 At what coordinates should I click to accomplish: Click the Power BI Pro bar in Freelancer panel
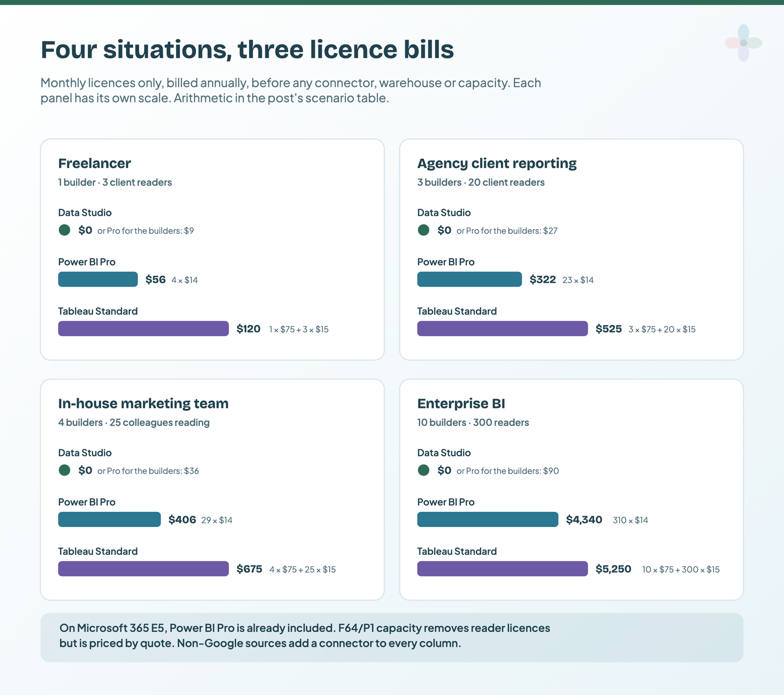point(98,279)
